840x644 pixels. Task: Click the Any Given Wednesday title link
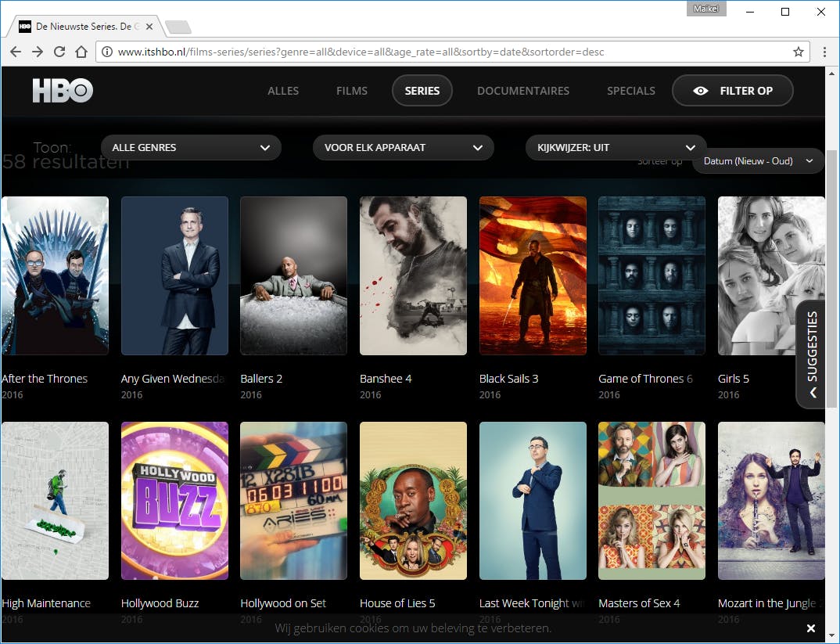point(173,379)
